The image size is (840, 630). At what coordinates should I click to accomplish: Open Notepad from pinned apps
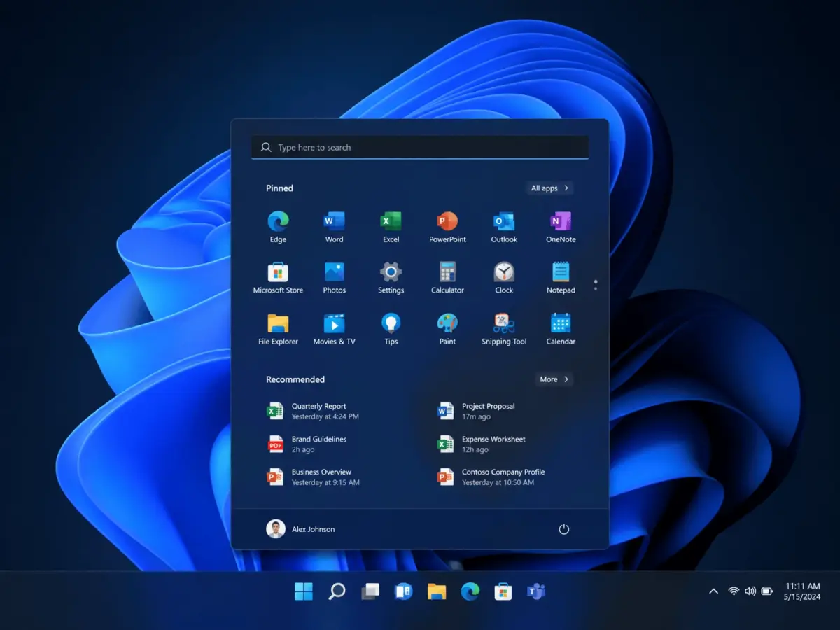click(561, 279)
